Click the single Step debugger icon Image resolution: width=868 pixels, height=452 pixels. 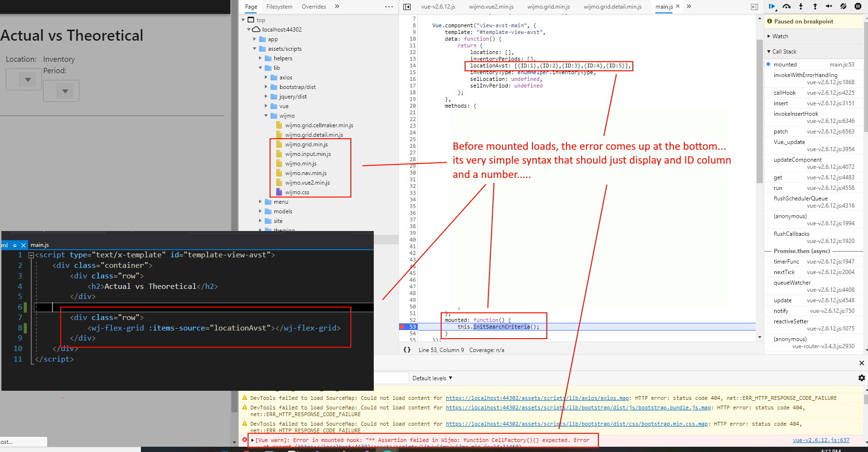[x=829, y=6]
